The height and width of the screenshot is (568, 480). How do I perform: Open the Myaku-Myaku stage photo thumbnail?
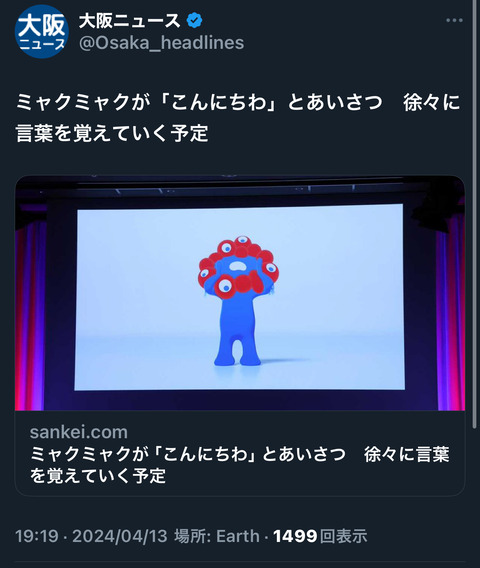click(x=240, y=293)
